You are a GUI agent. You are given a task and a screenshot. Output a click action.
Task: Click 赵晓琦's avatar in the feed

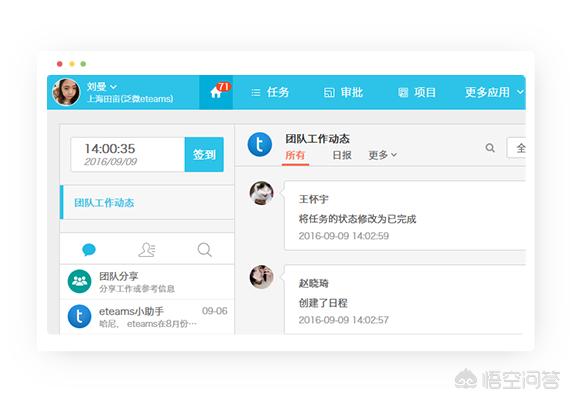(x=261, y=277)
